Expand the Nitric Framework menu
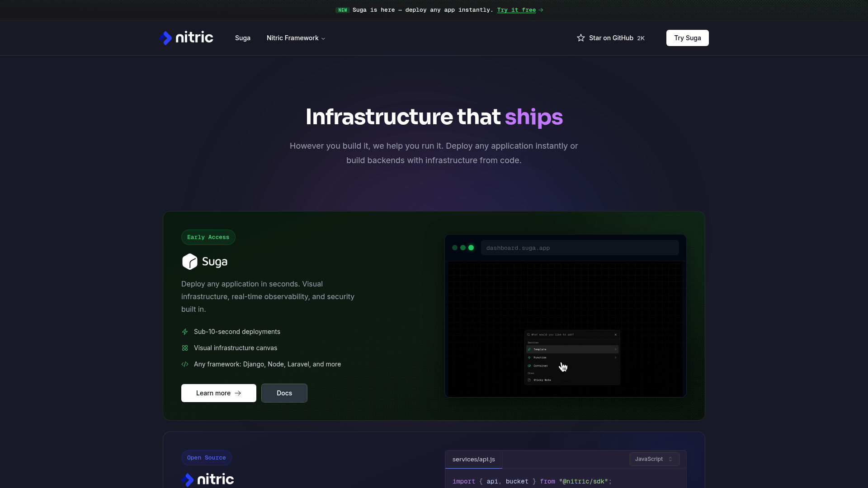The height and width of the screenshot is (488, 868). coord(296,38)
